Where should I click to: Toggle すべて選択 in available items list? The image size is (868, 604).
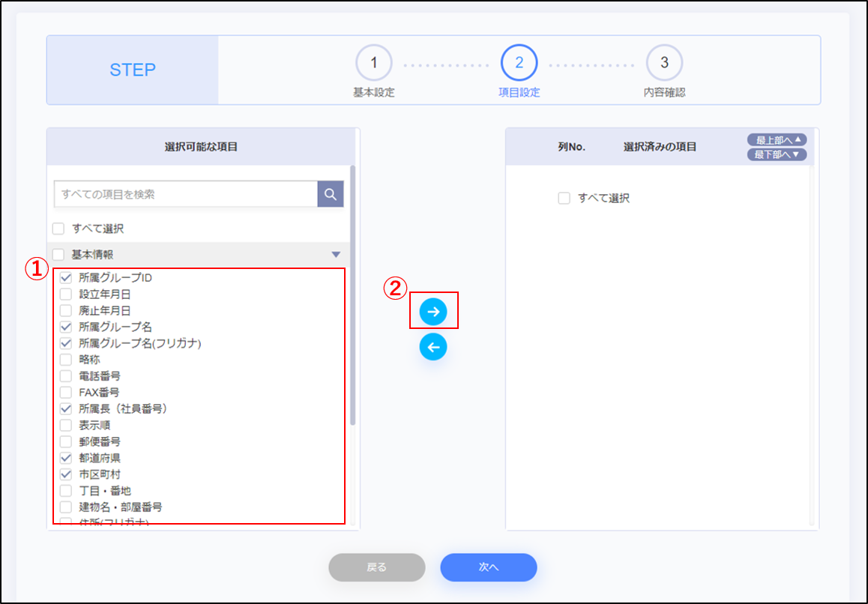[x=58, y=229]
